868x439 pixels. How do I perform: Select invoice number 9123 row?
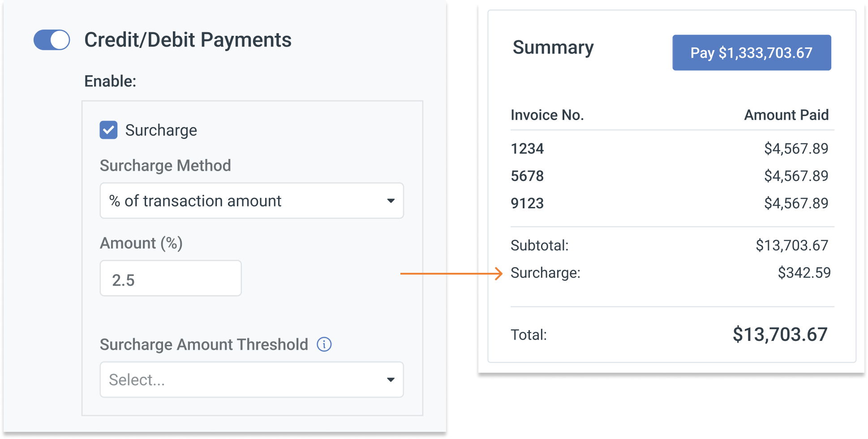(527, 203)
